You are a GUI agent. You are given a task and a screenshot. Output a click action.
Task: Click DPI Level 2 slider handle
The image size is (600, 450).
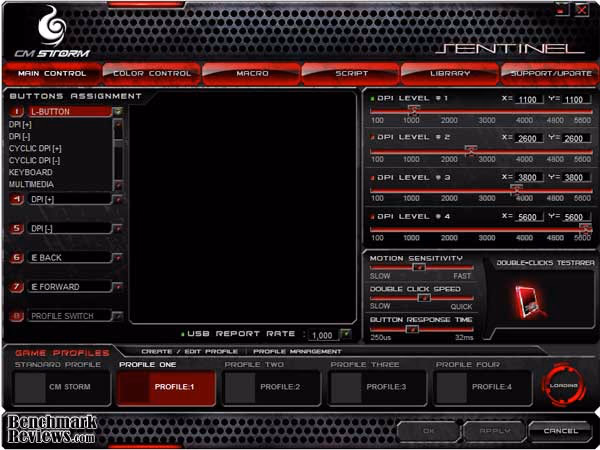tap(471, 150)
